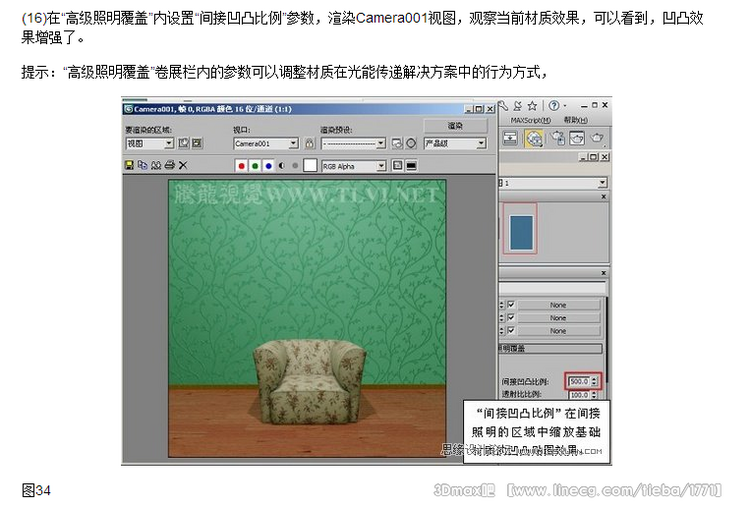The image size is (750, 507).
Task: Toggle the second None map checkbox
Action: 511,317
